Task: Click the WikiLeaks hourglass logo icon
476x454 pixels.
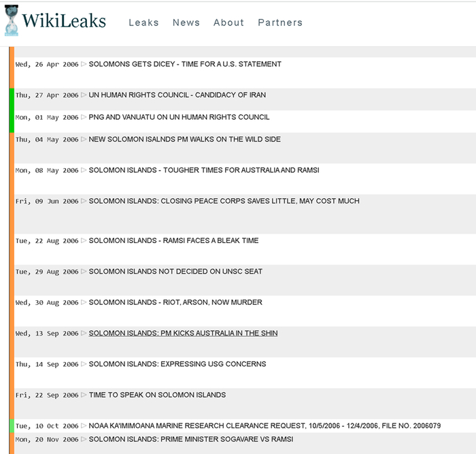Action: coord(12,21)
